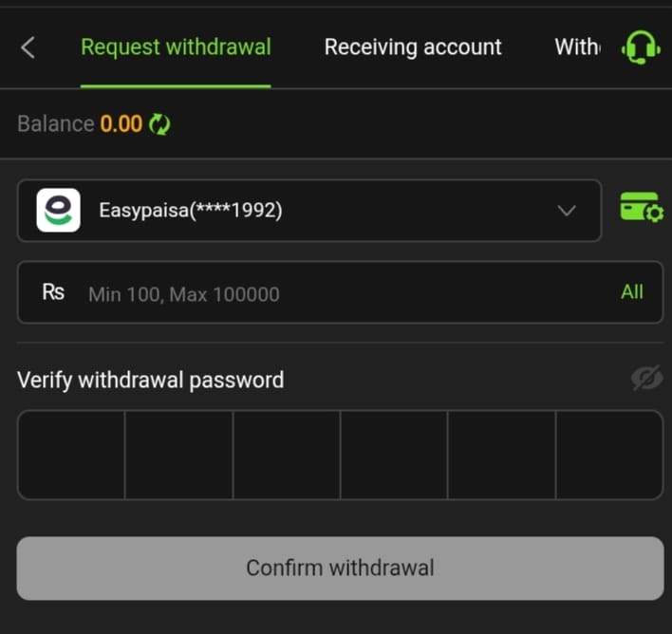Open the Receiving account tab
Screen dimensions: 672x634
[x=413, y=47]
